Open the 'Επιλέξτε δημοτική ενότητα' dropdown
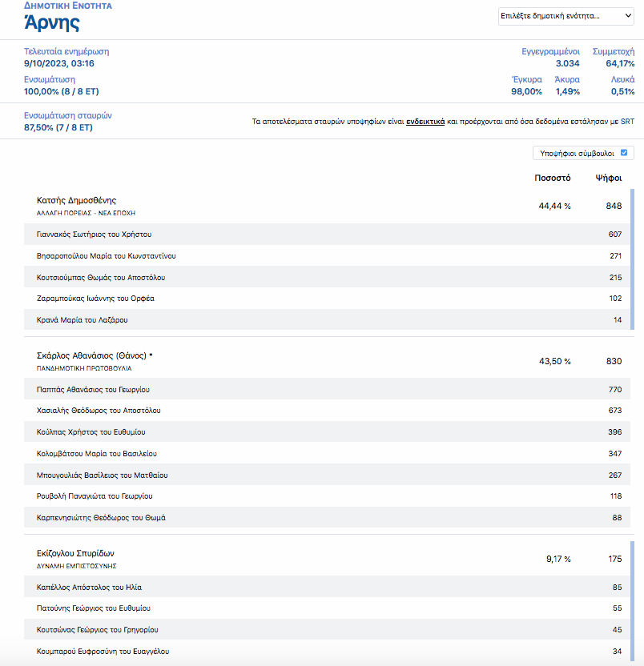This screenshot has width=644, height=666. click(566, 15)
